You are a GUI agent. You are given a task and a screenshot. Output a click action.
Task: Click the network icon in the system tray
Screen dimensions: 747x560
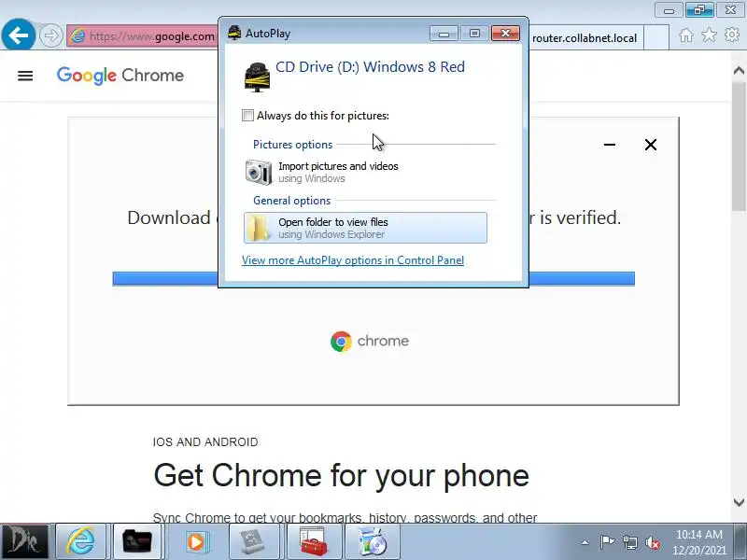tap(629, 542)
